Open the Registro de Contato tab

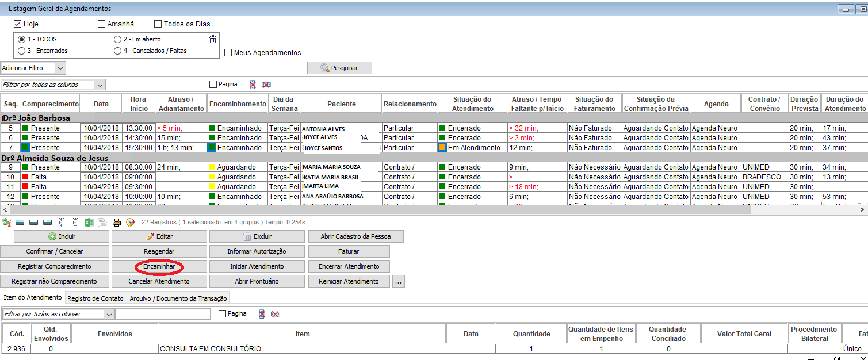coord(95,298)
